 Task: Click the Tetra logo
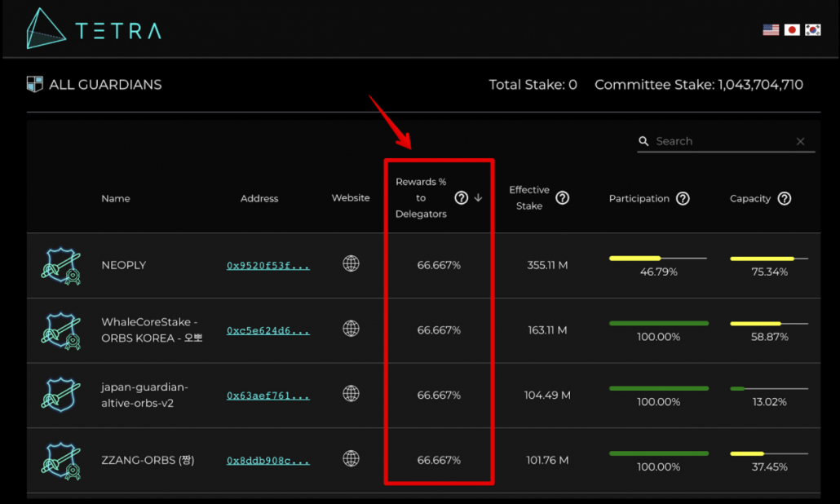click(x=94, y=29)
